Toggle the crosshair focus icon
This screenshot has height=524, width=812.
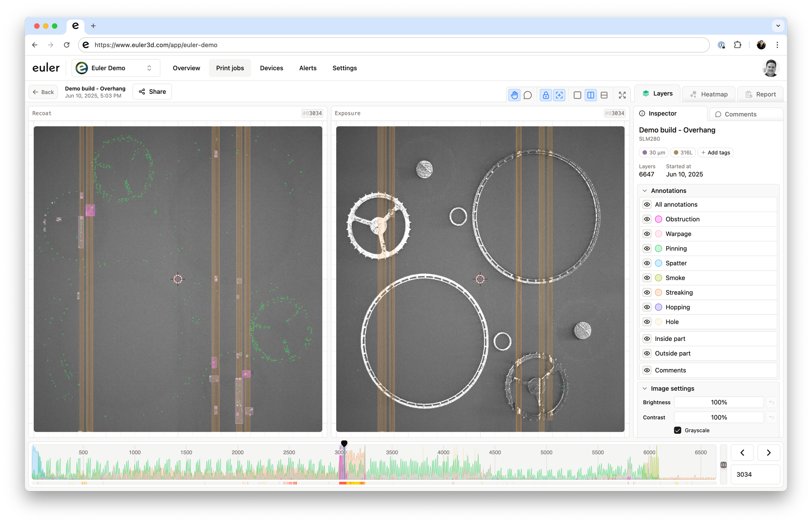tap(559, 95)
